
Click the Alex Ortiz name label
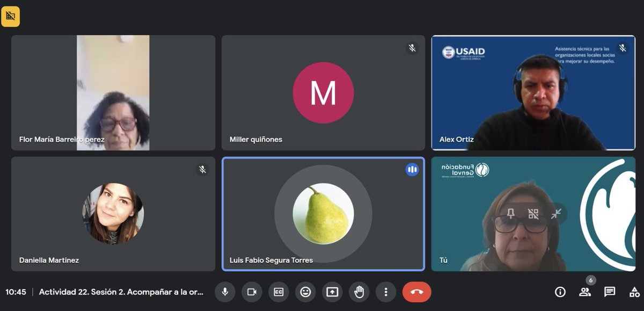457,139
